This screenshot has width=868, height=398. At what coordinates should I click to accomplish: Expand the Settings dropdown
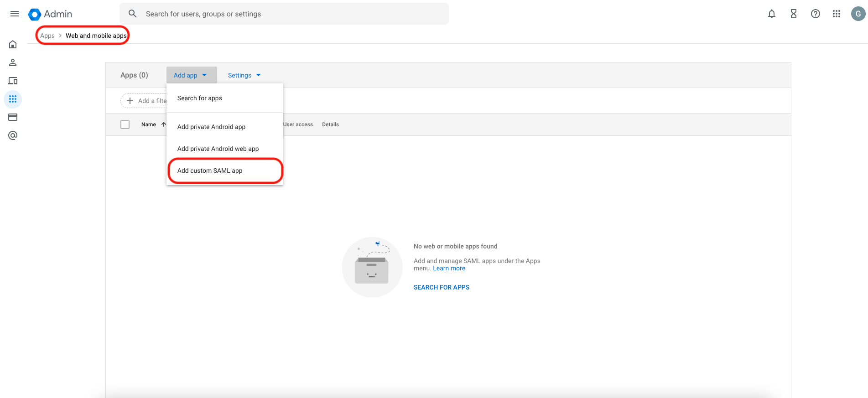(244, 75)
